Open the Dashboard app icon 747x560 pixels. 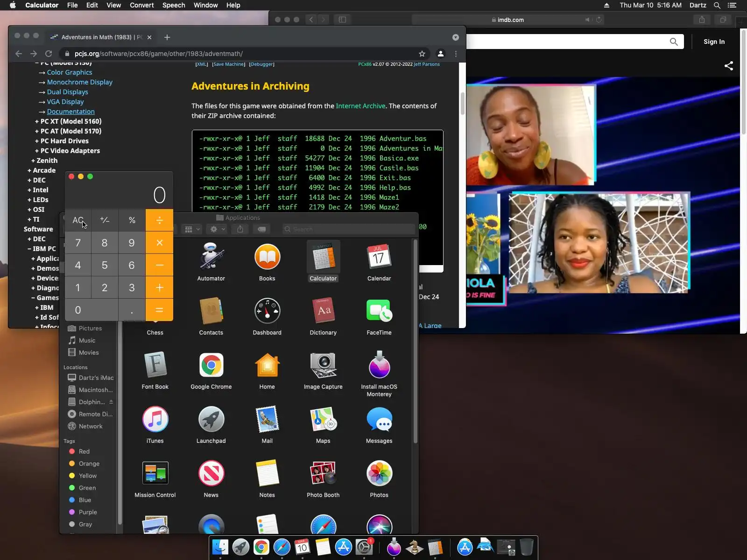point(267,311)
